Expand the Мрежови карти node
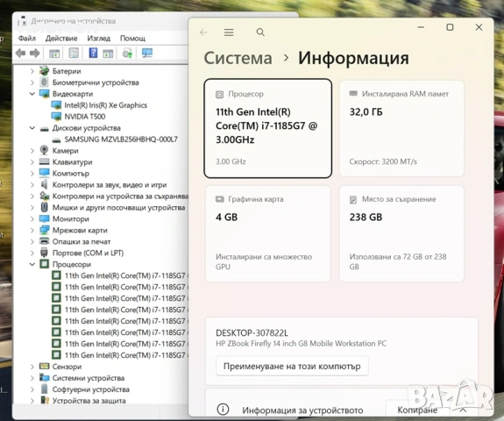Image resolution: width=504 pixels, height=421 pixels. tap(32, 231)
